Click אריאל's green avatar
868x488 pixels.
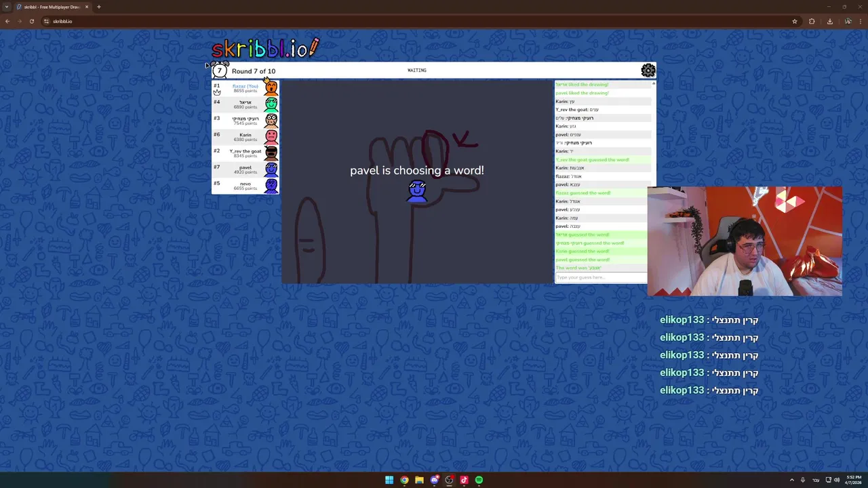[x=271, y=104]
